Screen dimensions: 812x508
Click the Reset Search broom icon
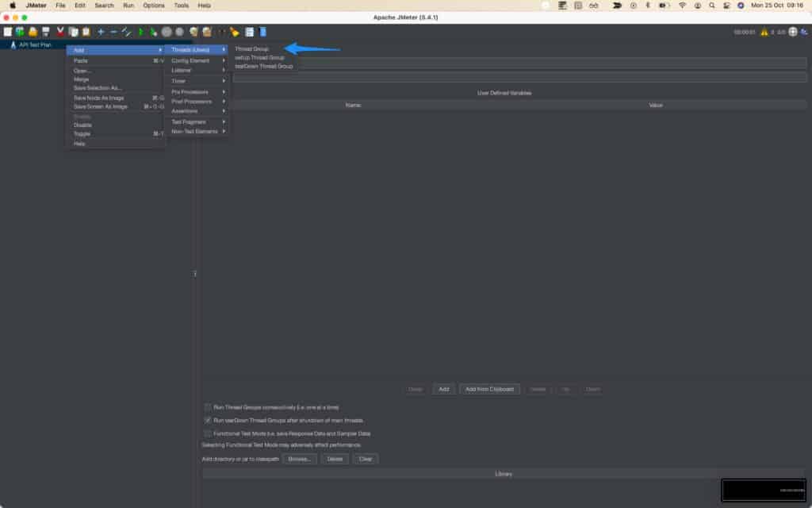pyautogui.click(x=235, y=32)
